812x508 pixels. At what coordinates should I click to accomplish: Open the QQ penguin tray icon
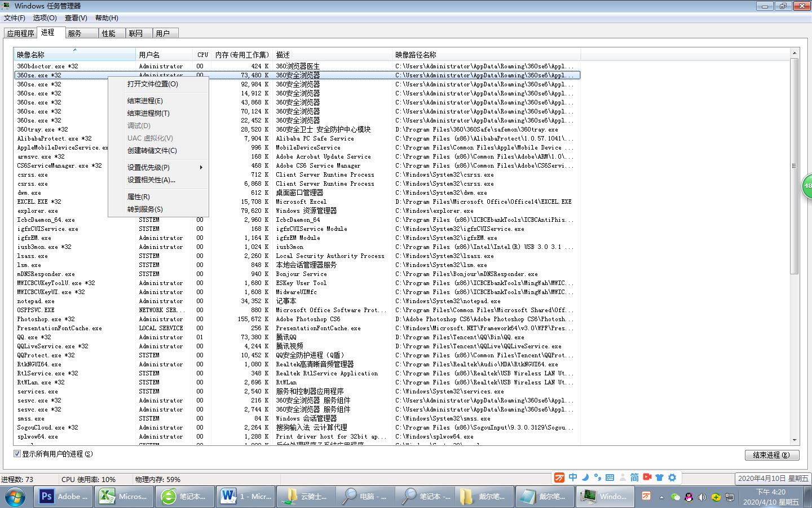[x=689, y=497]
